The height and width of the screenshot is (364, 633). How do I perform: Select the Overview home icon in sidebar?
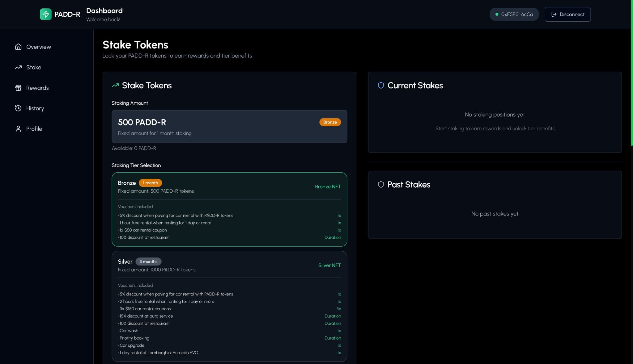18,47
